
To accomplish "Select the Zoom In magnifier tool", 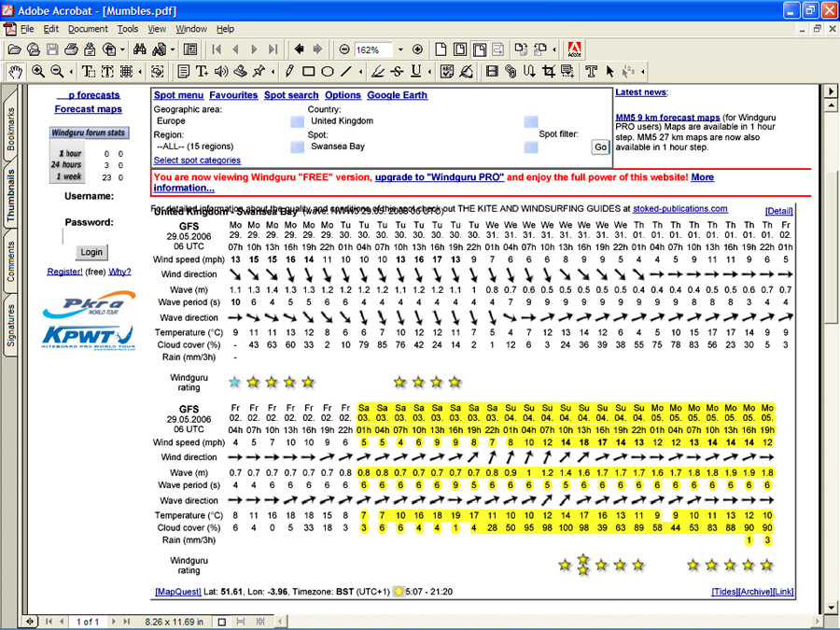I will (x=37, y=71).
